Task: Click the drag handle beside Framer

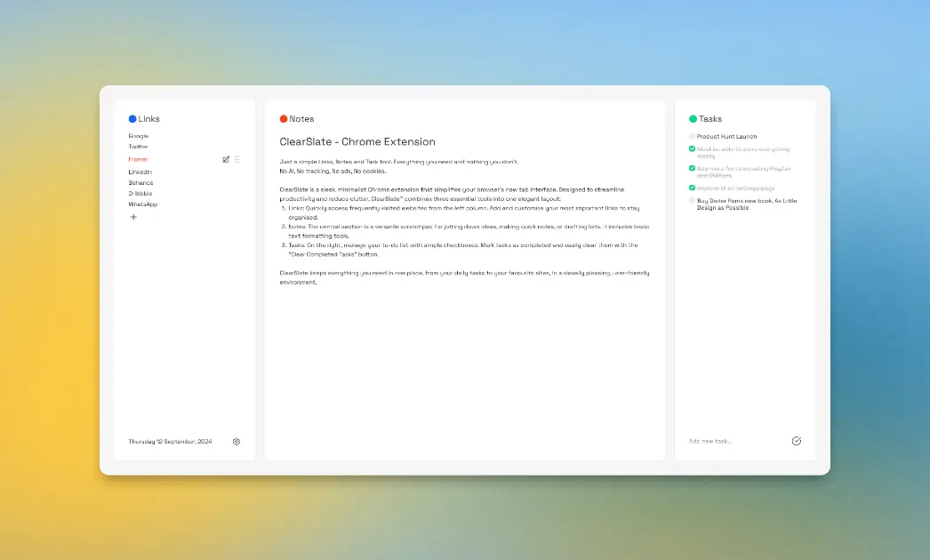Action: (x=237, y=158)
